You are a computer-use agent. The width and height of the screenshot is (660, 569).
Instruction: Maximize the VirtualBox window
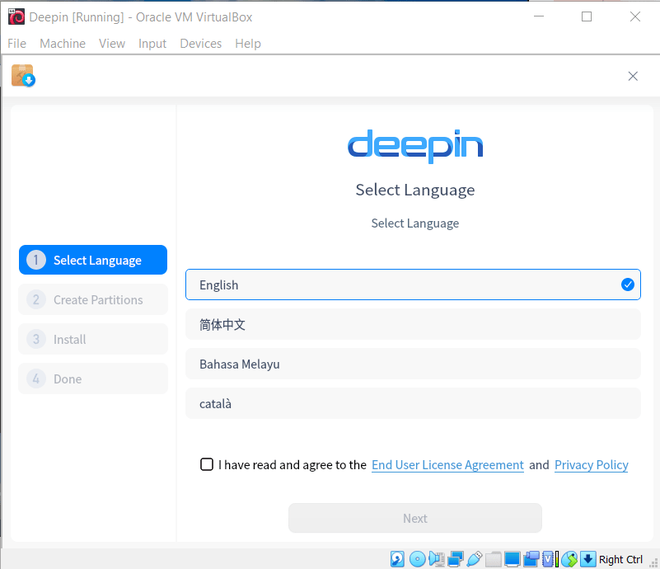587,16
